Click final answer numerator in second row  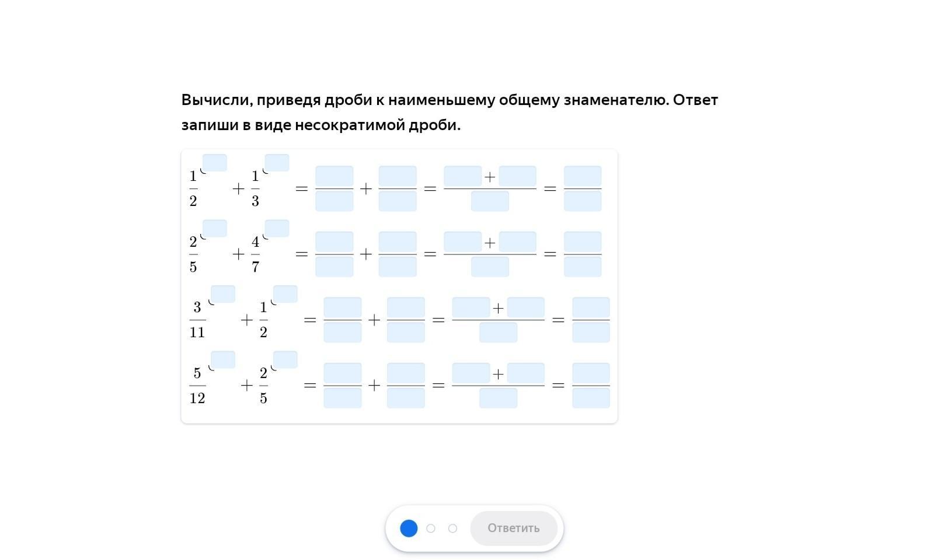point(583,242)
